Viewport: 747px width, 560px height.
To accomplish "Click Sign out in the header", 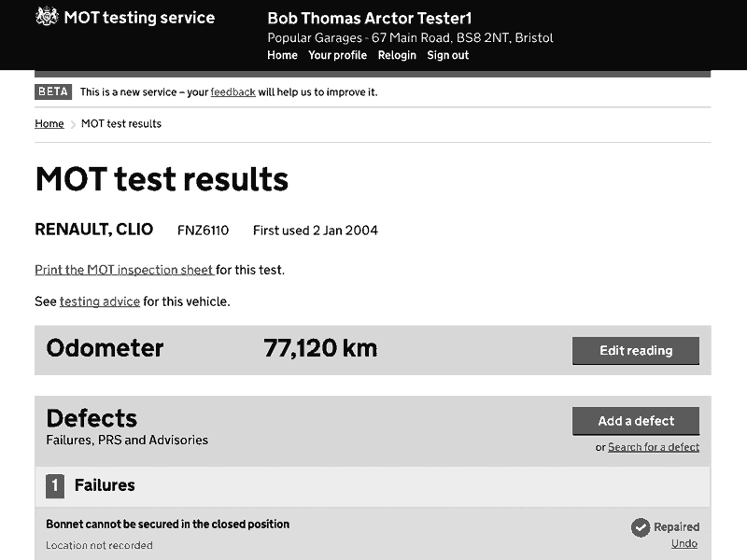I will [x=448, y=55].
